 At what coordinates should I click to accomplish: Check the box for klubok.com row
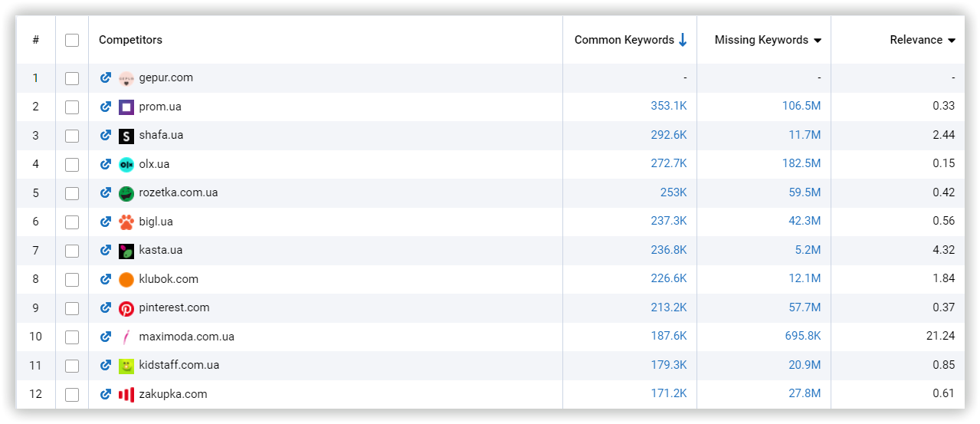point(72,280)
